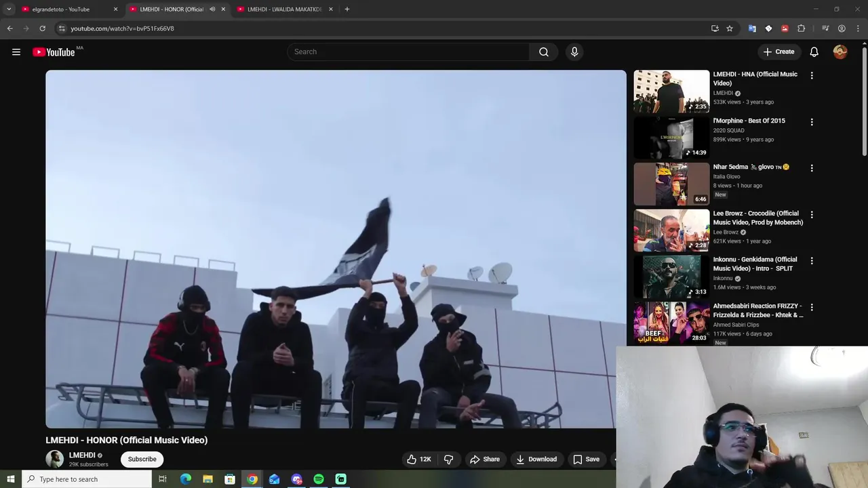Click into the YouTube search field
Image resolution: width=868 pixels, height=488 pixels.
pos(408,52)
